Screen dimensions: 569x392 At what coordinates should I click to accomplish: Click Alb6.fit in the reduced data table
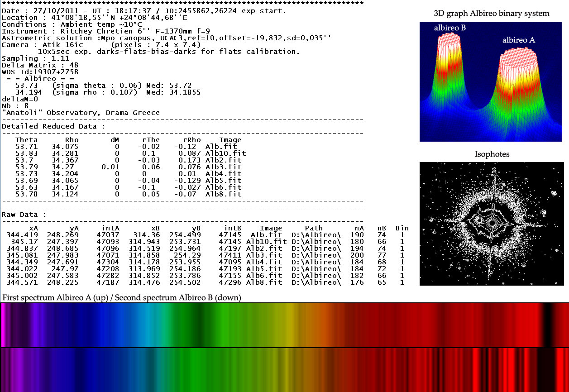tap(224, 187)
